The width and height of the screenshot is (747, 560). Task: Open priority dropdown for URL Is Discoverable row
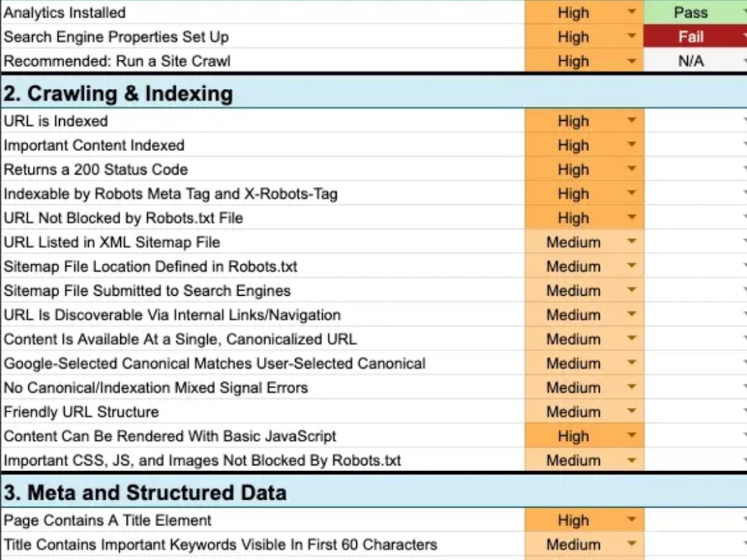click(632, 315)
